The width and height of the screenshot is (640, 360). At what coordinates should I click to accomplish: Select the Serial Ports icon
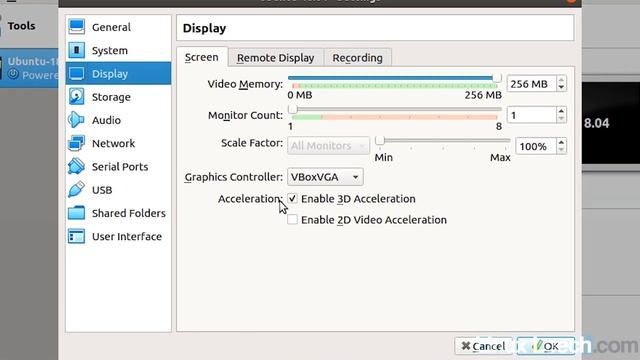pos(76,167)
